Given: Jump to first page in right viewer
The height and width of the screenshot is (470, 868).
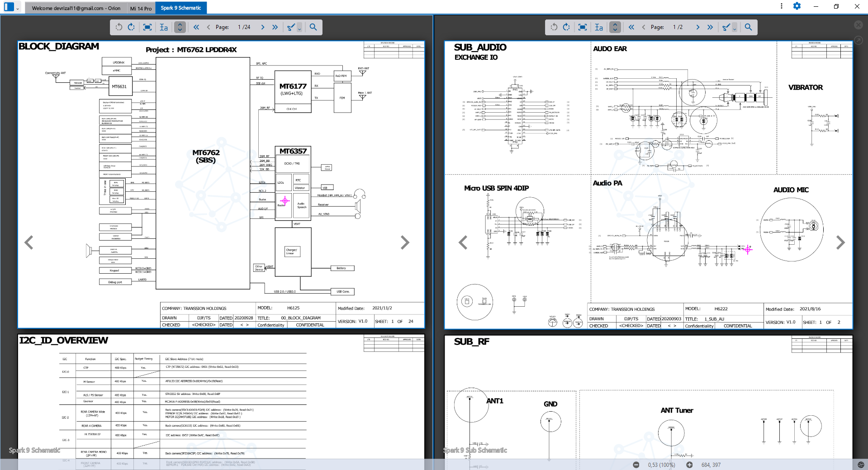Looking at the screenshot, I should pos(631,27).
